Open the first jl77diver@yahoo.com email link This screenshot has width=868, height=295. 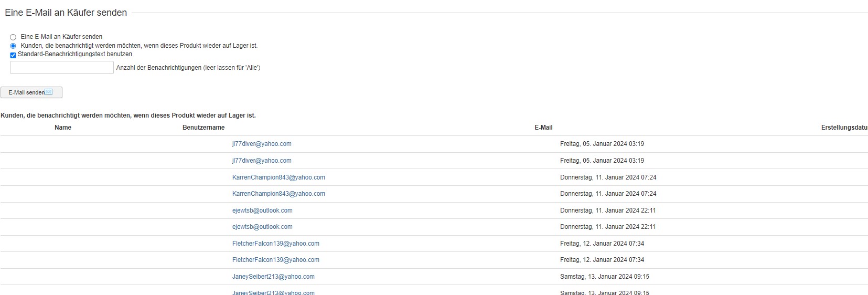click(262, 144)
